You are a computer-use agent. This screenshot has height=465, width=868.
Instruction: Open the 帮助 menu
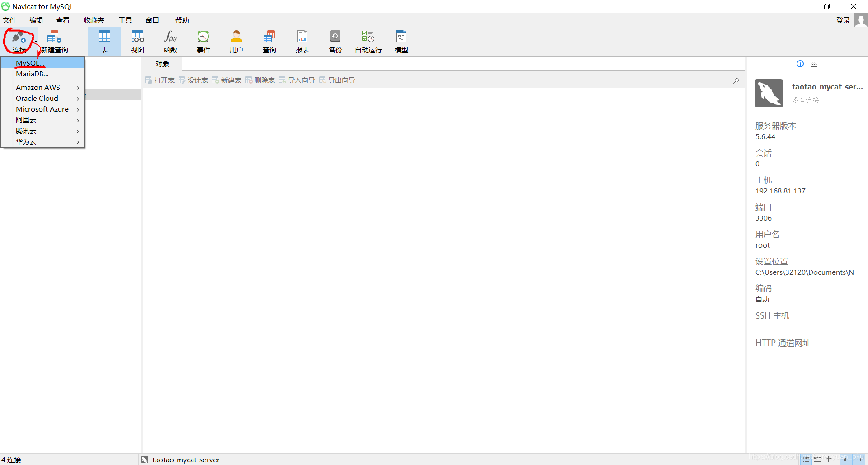(x=182, y=20)
